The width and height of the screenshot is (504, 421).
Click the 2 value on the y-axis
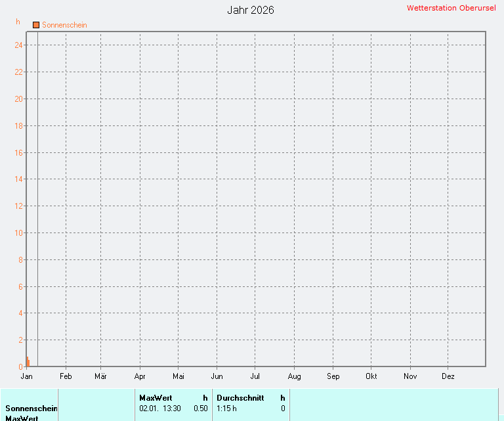(x=20, y=340)
